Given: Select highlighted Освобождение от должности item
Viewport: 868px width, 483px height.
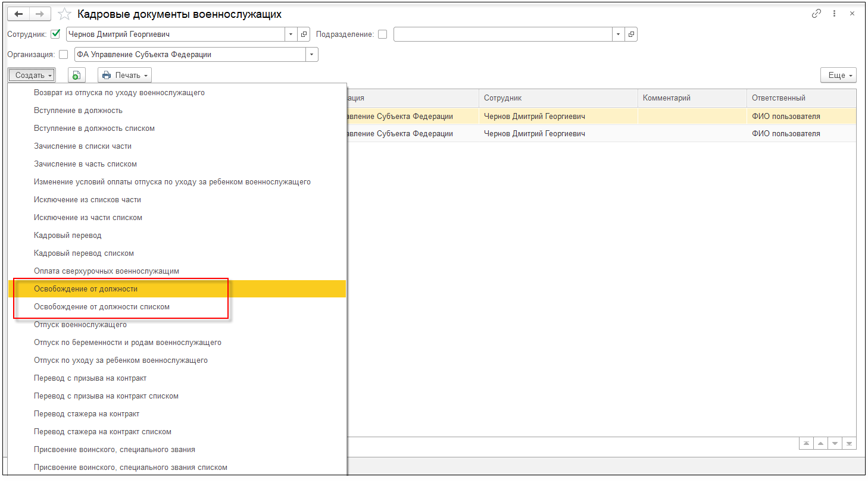Looking at the screenshot, I should [177, 289].
